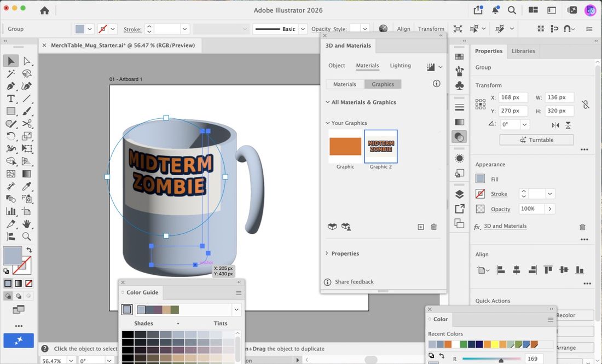Select the Materials tab in 3D panel
Viewport: 602px width, 364px height.
367,65
